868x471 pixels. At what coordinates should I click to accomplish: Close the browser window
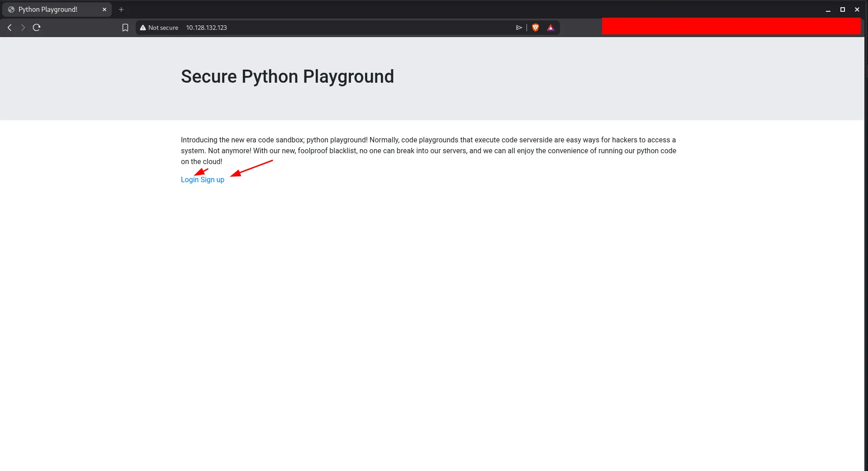coord(857,9)
